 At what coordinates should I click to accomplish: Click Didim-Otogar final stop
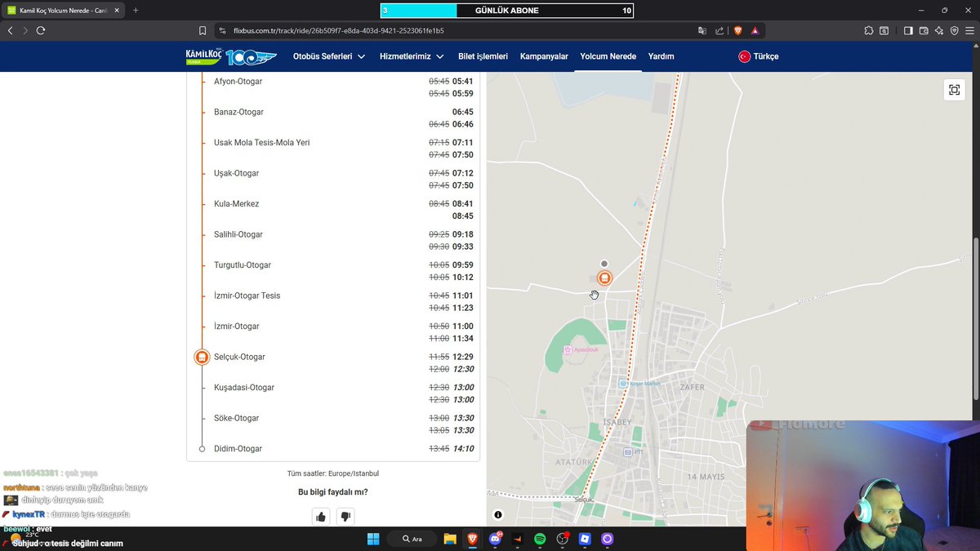[x=238, y=449]
